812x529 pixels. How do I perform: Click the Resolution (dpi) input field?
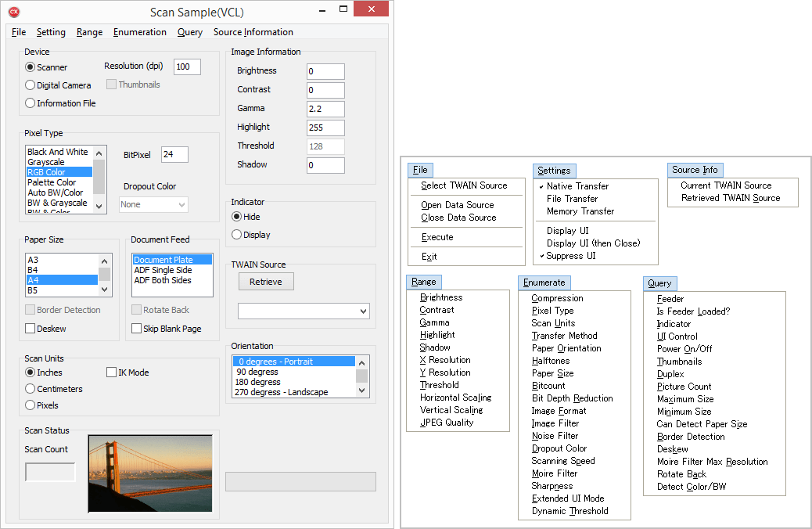tap(187, 67)
